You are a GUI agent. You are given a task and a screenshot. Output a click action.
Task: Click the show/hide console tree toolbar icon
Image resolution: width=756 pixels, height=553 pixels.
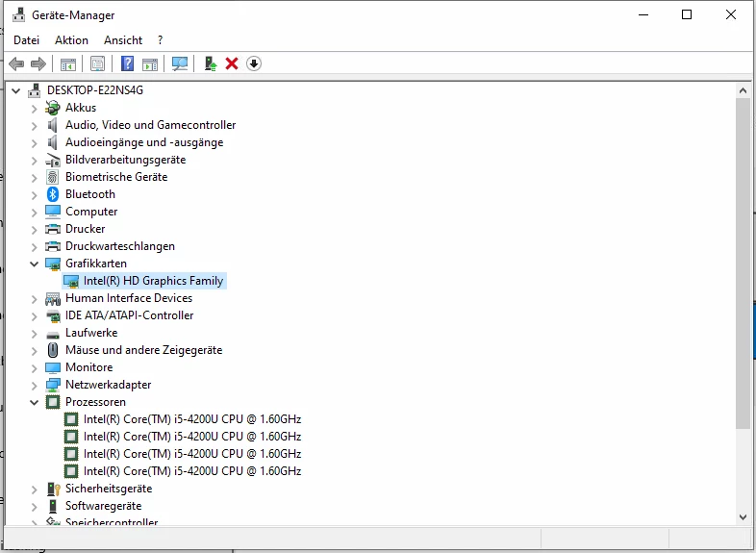[x=68, y=63]
